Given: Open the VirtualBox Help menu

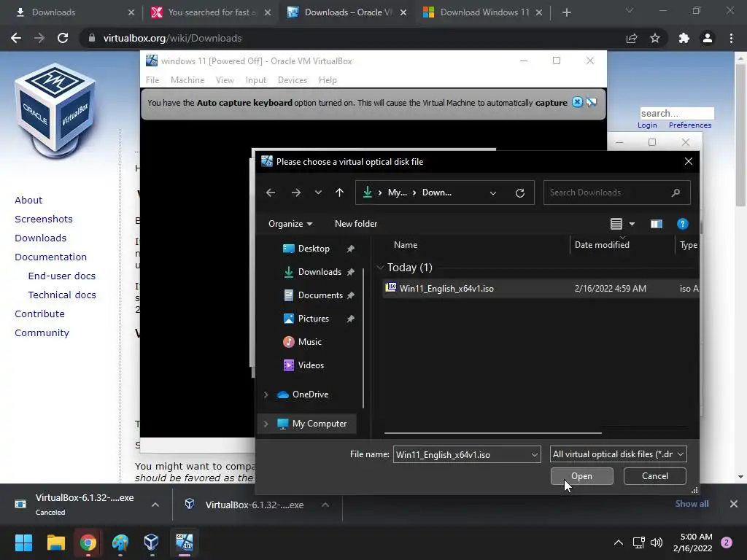Looking at the screenshot, I should coord(328,80).
